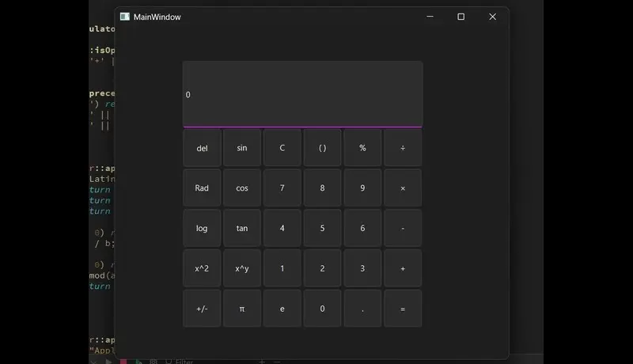Choose the divide ÷ operator

coord(403,148)
